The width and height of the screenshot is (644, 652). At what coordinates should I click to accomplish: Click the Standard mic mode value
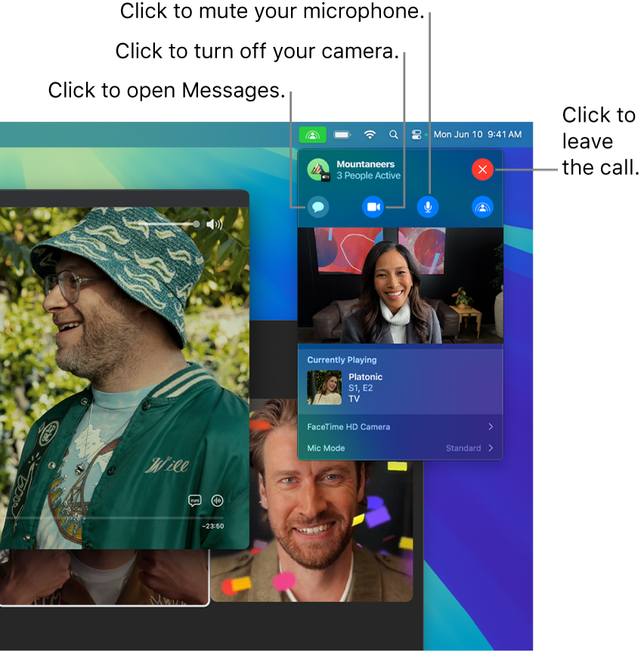point(463,448)
